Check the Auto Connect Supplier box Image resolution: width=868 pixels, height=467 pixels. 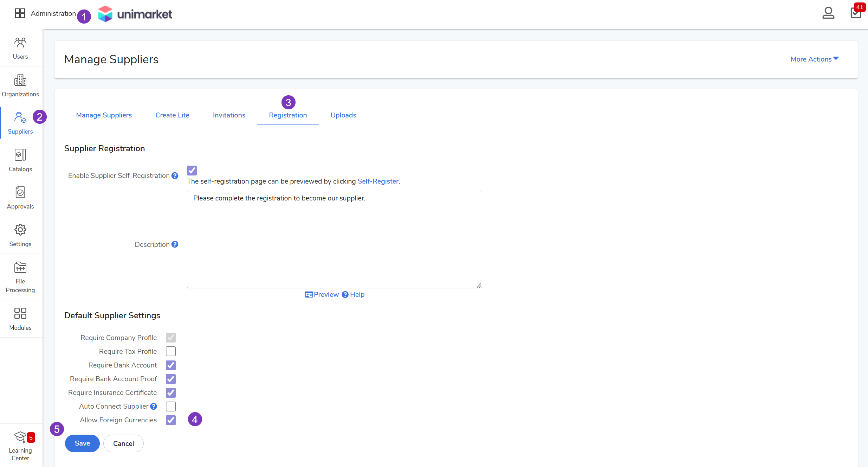171,406
